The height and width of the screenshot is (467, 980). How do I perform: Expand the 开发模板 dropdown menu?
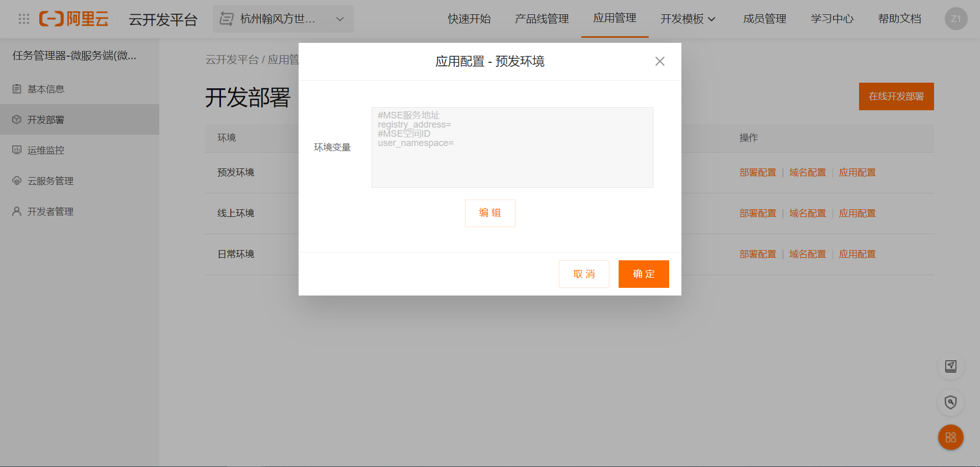tap(688, 19)
